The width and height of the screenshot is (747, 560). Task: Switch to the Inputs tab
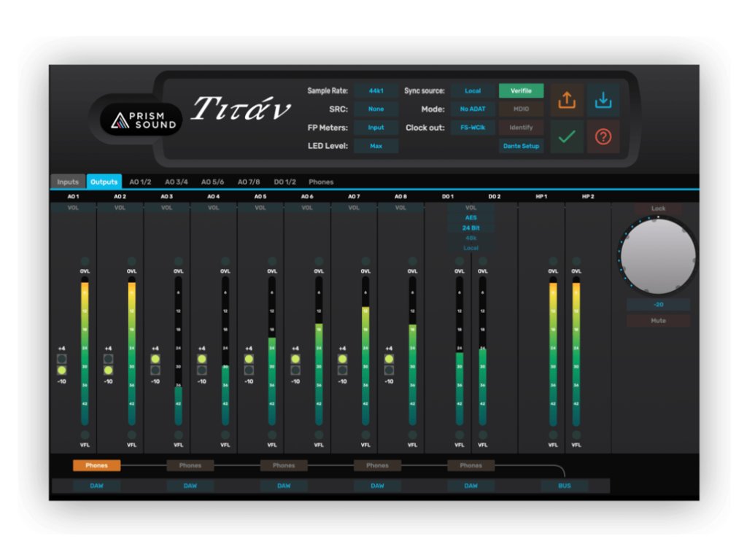(68, 182)
